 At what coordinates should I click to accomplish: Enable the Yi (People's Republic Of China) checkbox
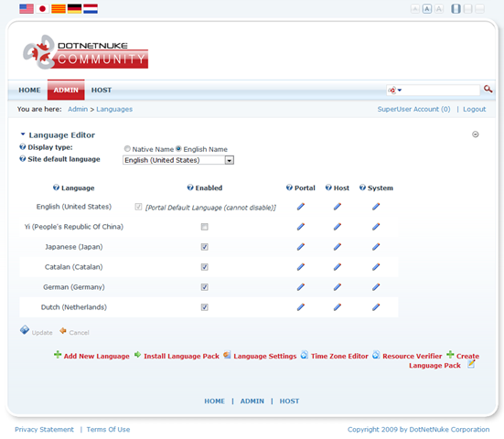coord(204,227)
